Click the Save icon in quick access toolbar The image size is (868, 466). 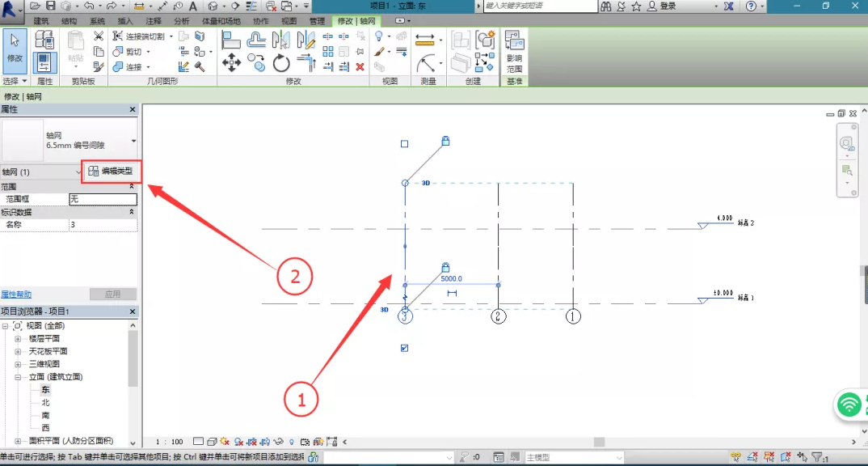[50, 6]
